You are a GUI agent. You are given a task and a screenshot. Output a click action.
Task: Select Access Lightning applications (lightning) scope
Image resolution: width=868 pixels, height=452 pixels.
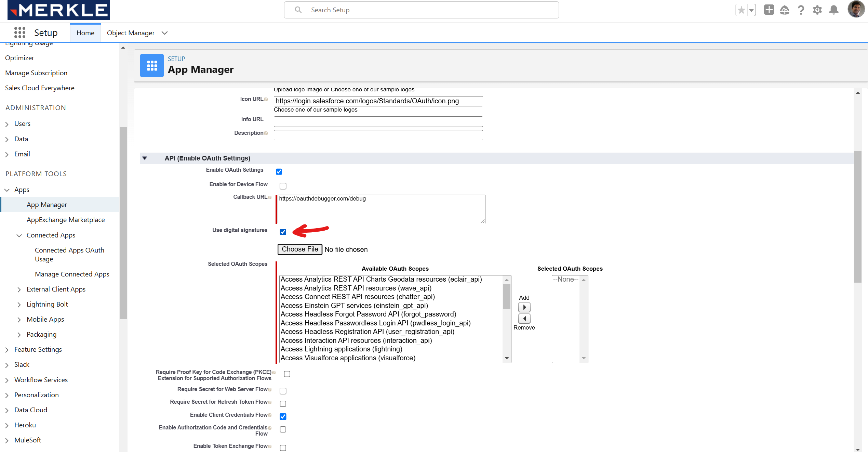click(341, 349)
